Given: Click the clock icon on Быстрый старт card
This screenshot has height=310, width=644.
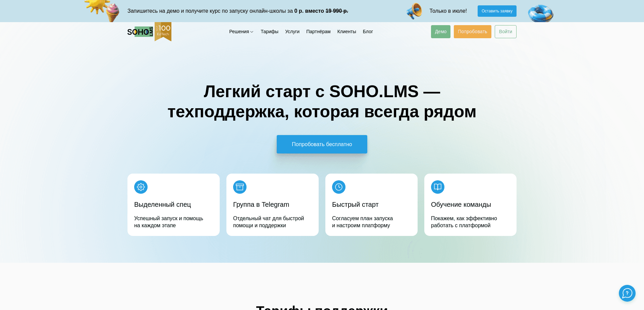Looking at the screenshot, I should click(x=339, y=187).
